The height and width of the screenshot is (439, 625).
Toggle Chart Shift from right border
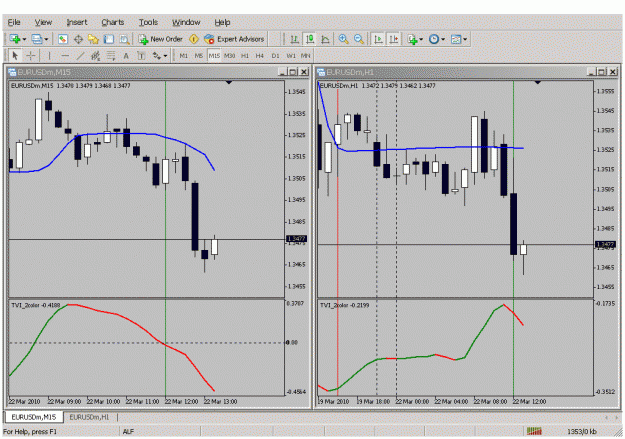[394, 39]
